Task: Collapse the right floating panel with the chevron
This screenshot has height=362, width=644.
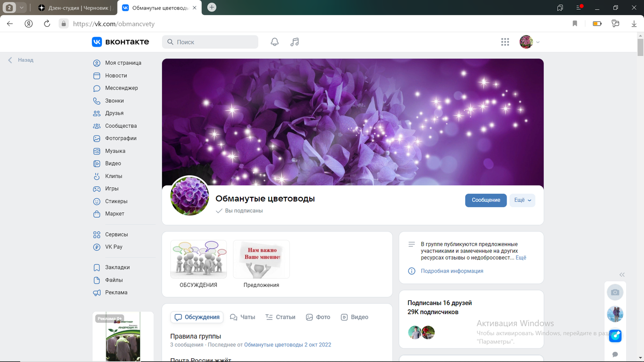Action: point(622,274)
